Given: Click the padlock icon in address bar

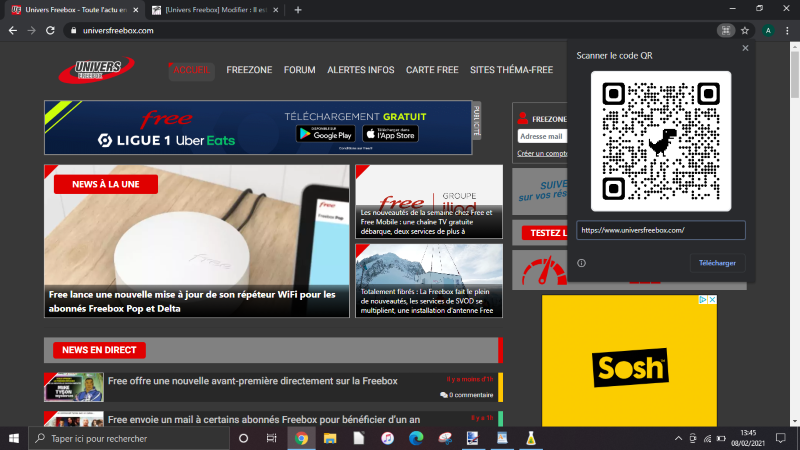Looking at the screenshot, I should point(73,31).
